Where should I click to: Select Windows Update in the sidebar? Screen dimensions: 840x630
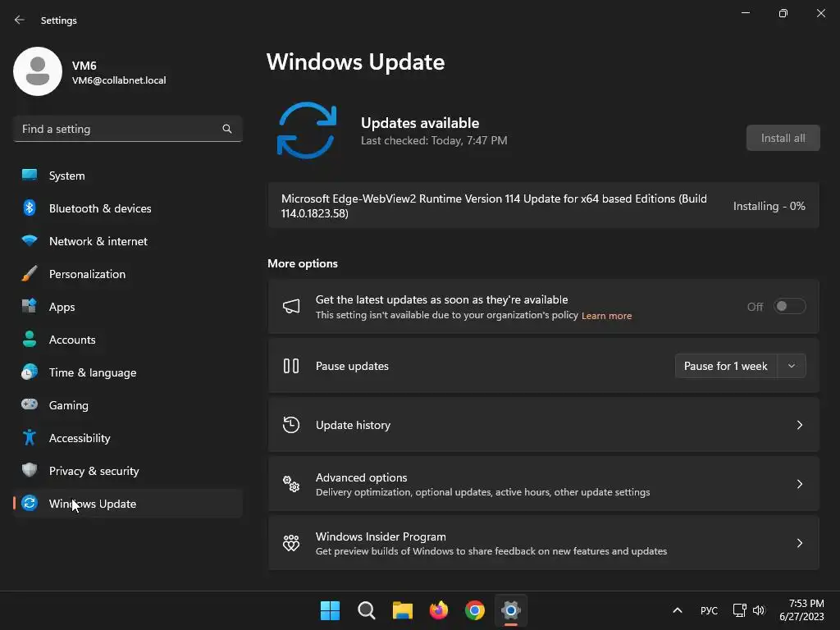tap(128, 503)
